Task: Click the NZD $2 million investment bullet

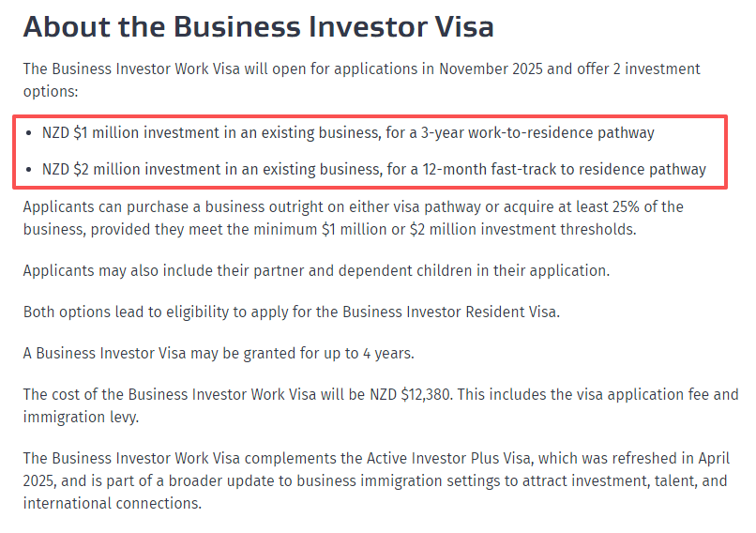Action: [x=373, y=170]
